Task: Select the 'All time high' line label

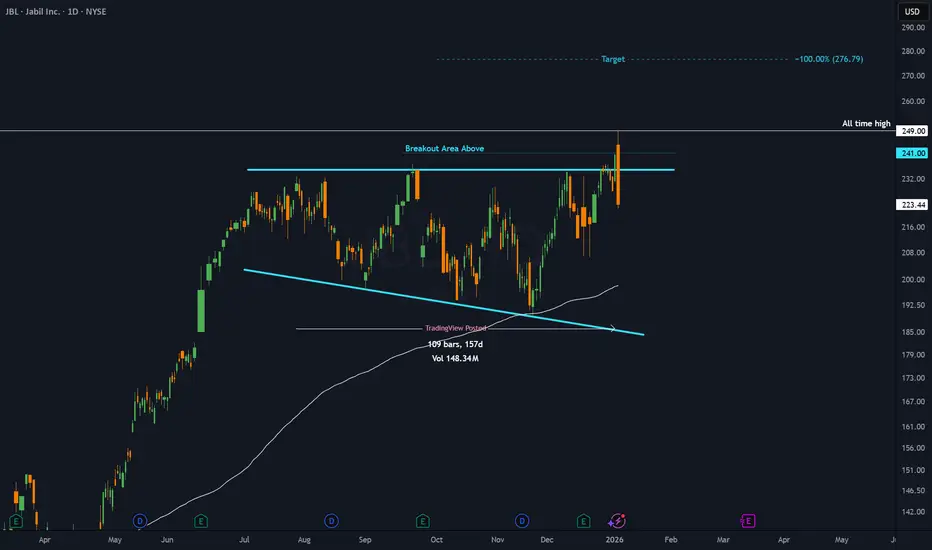Action: (x=866, y=123)
